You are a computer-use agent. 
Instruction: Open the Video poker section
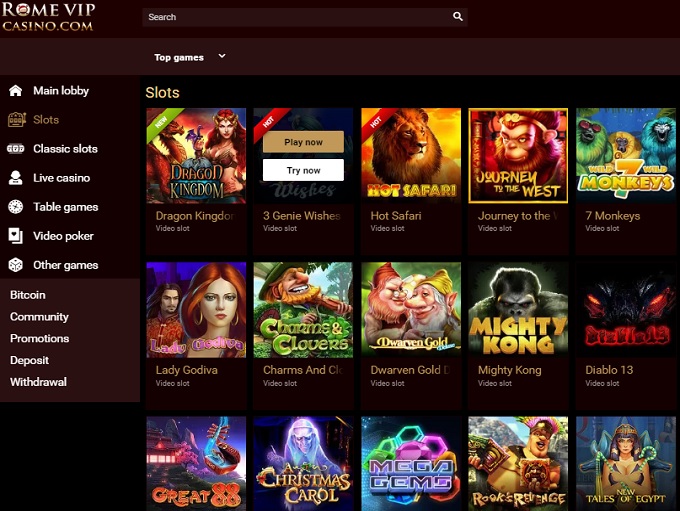(x=63, y=236)
